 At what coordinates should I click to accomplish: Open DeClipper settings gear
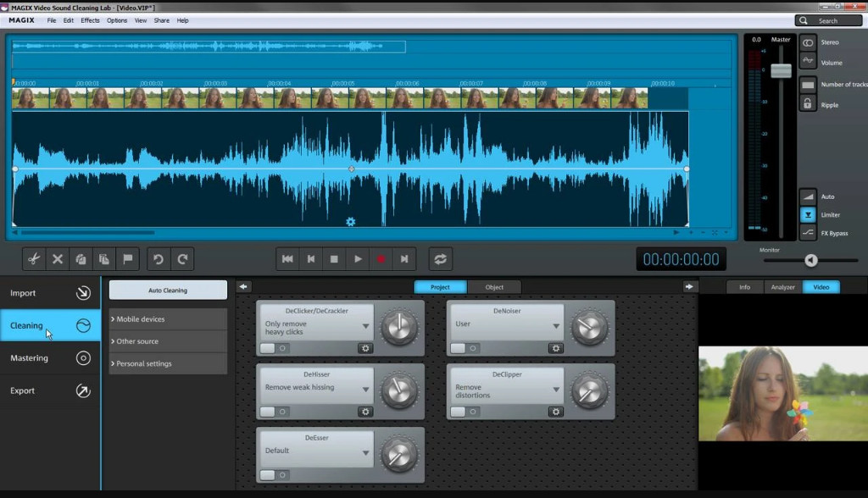coord(556,412)
